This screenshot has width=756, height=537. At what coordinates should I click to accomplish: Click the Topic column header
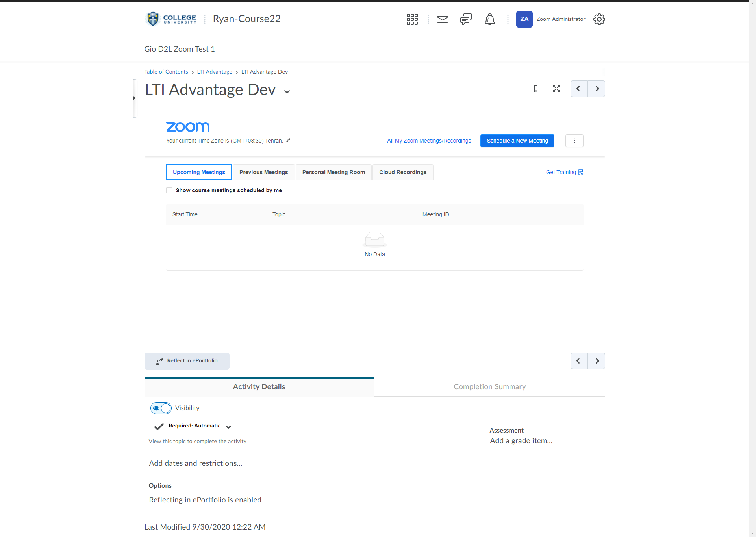(x=279, y=214)
